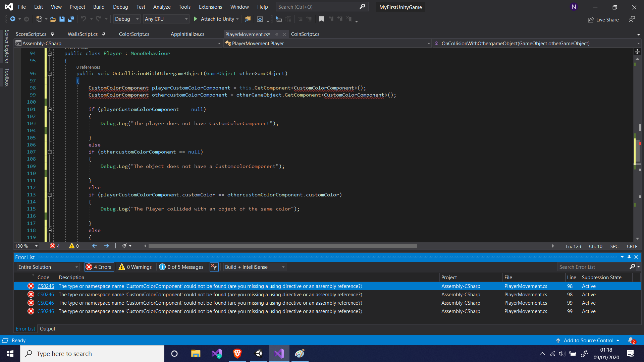Pin the ScoreScript.cs tab
644x362 pixels.
click(52, 34)
